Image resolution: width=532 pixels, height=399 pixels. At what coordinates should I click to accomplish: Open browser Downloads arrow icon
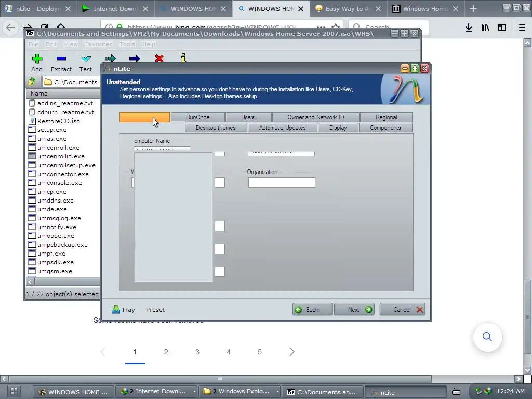469,28
